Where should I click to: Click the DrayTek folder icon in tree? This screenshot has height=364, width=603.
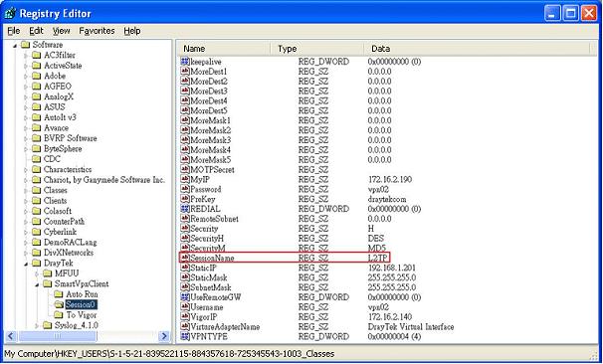pyautogui.click(x=36, y=264)
